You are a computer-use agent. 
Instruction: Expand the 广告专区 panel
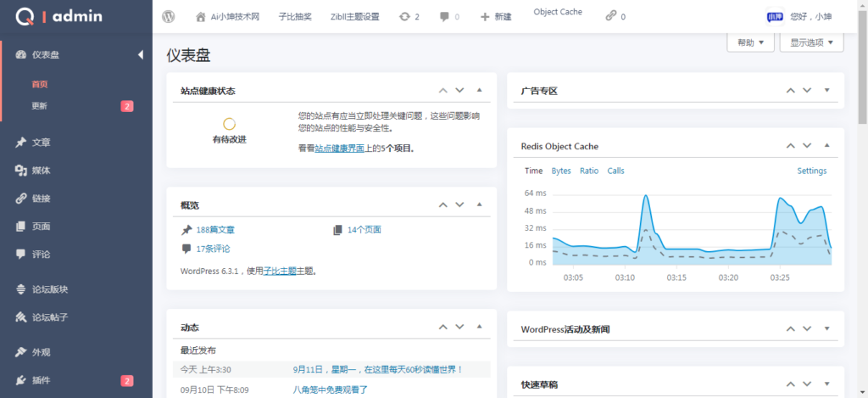tap(827, 90)
